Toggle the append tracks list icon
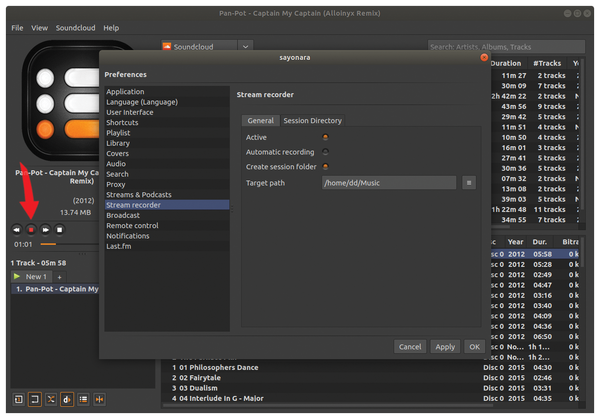This screenshot has height=419, width=600. (x=83, y=399)
